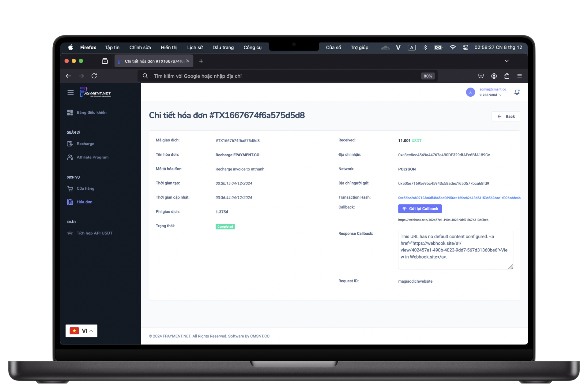Open the list all tabs chevron
Image resolution: width=588 pixels, height=387 pixels.
(x=507, y=61)
